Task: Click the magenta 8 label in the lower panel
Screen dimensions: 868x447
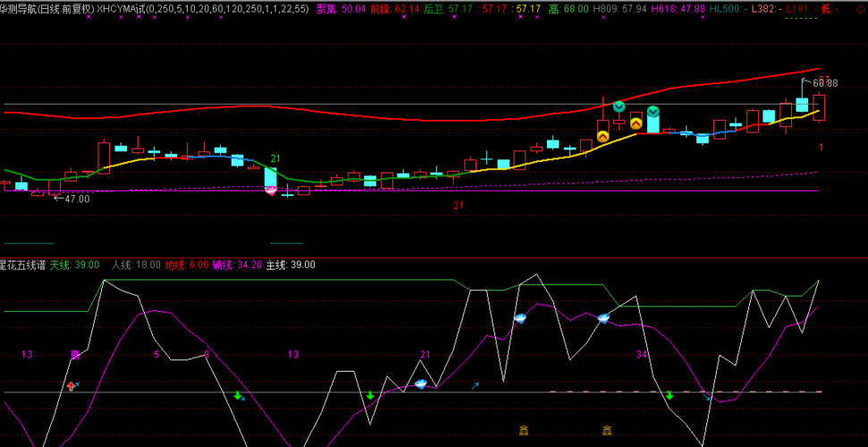Action: 206,355
